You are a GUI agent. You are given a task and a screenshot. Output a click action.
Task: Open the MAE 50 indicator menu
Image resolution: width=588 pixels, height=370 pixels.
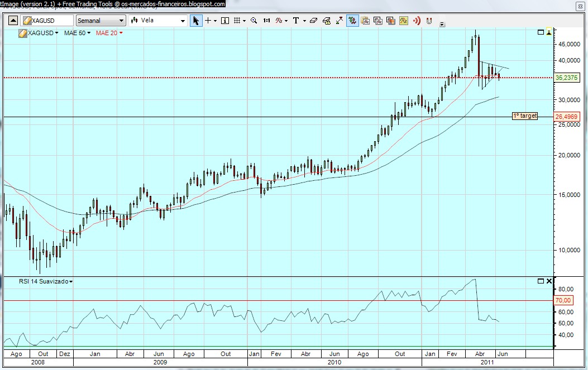pyautogui.click(x=77, y=33)
